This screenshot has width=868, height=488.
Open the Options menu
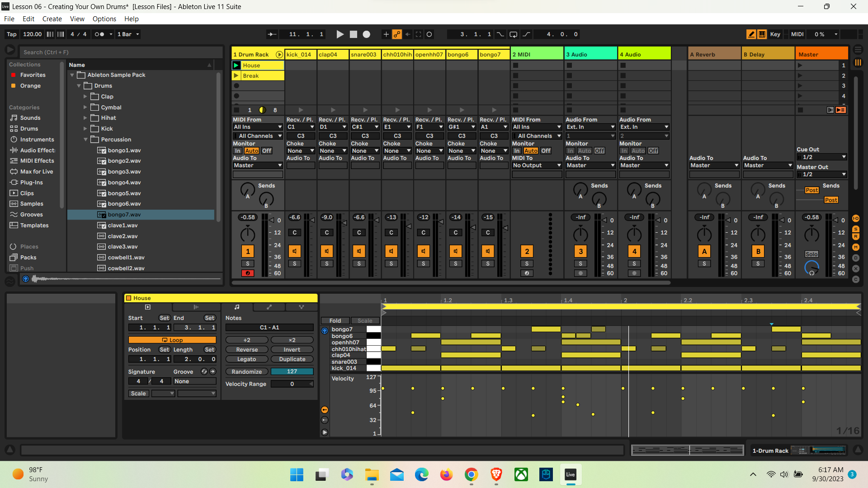tap(104, 19)
